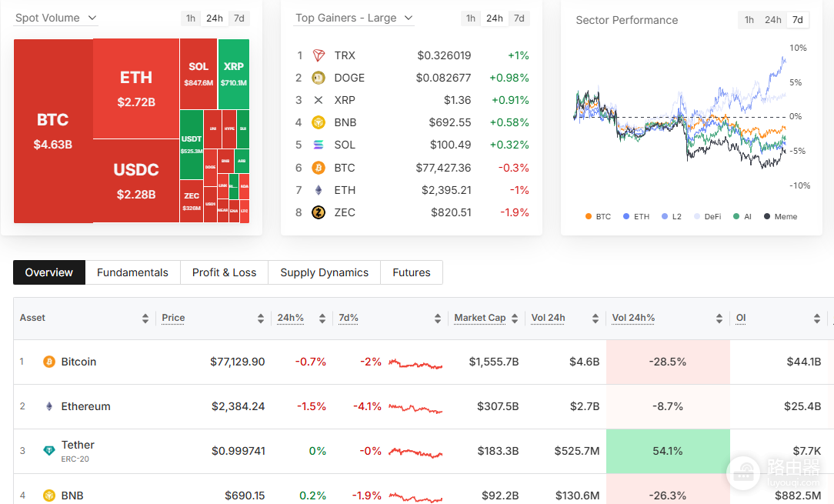
Task: Switch to the Overview tab
Action: (x=49, y=272)
